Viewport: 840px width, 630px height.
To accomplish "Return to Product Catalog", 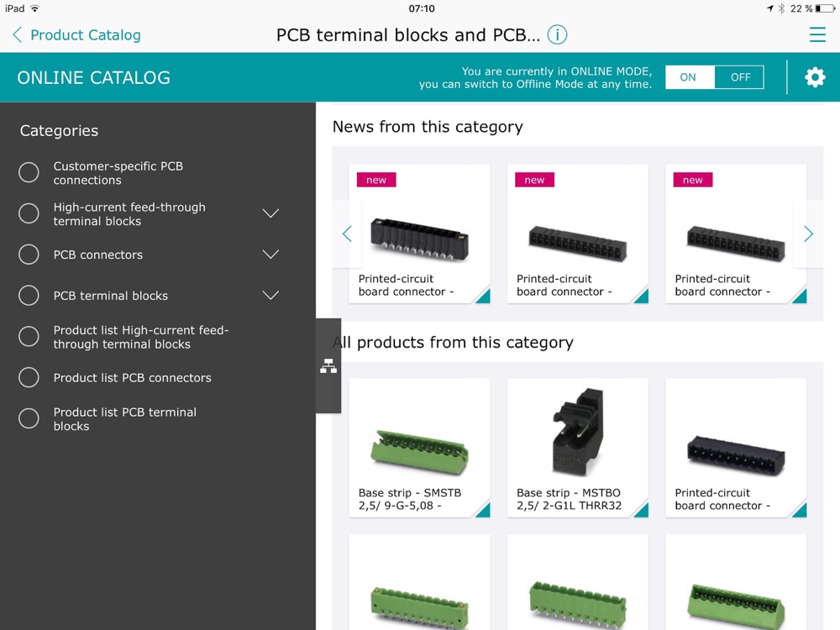I will point(85,34).
